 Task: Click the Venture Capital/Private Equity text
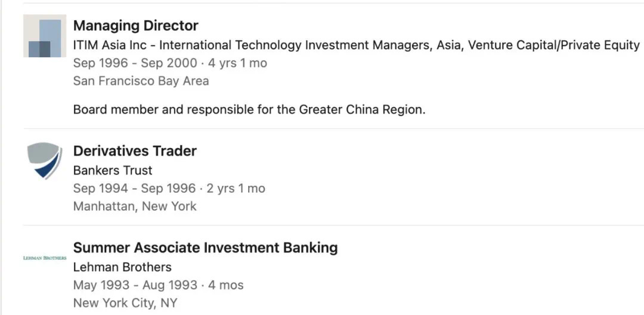554,45
